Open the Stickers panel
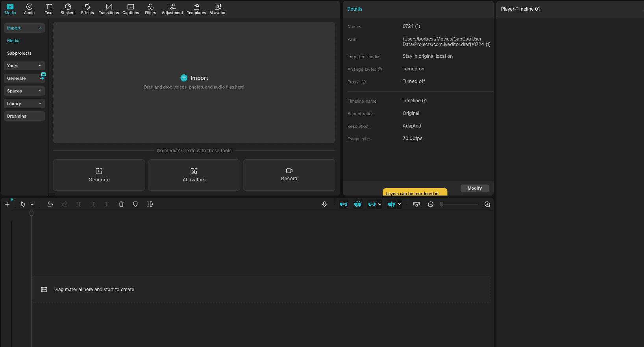 click(x=68, y=9)
